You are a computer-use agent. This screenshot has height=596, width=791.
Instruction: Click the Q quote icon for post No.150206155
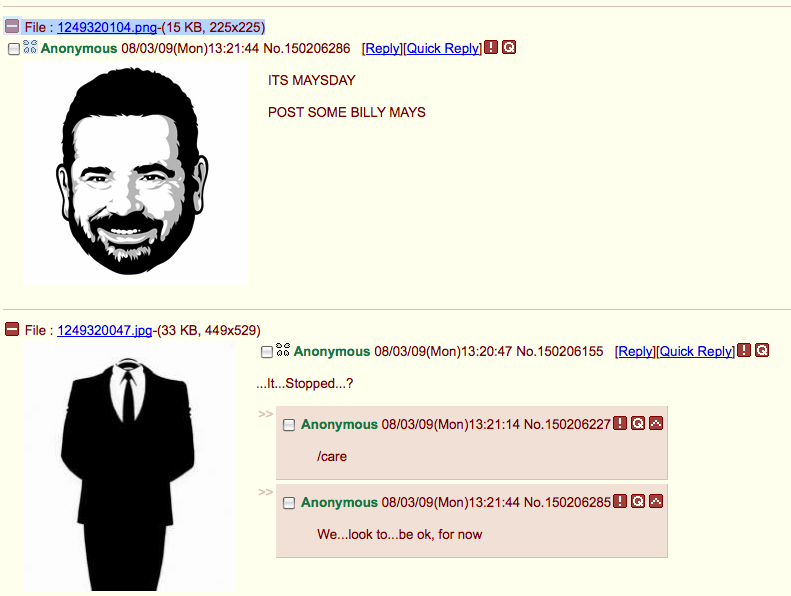click(762, 350)
